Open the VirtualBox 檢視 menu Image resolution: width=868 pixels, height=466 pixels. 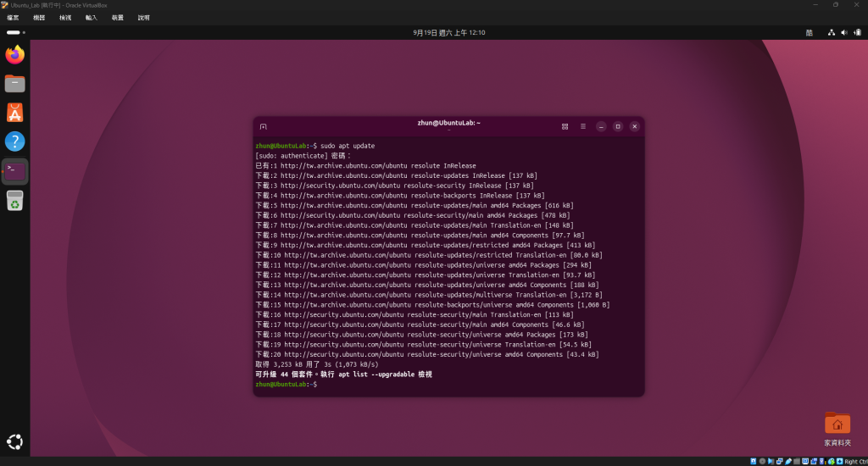[x=65, y=18]
